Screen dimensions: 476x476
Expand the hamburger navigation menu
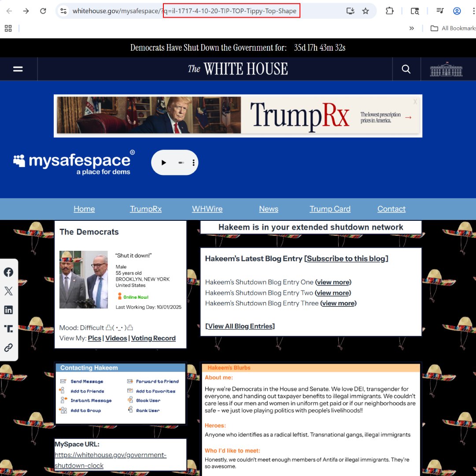tap(18, 69)
